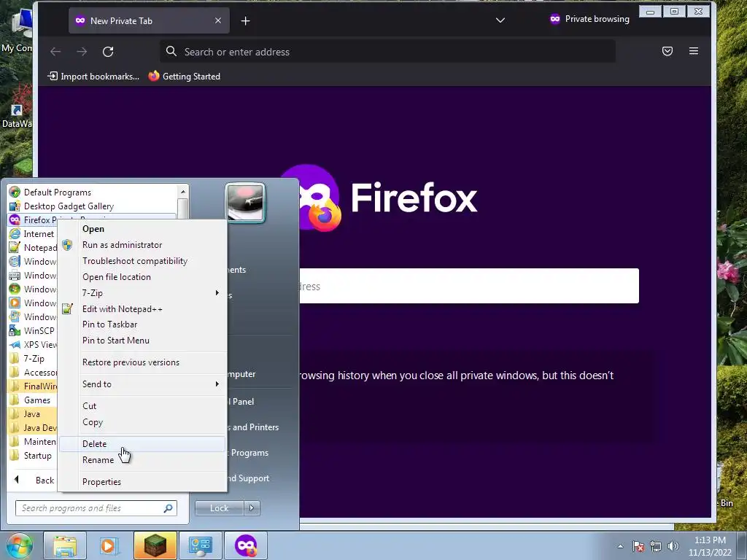
Task: Close the New Private Tab
Action: [217, 20]
